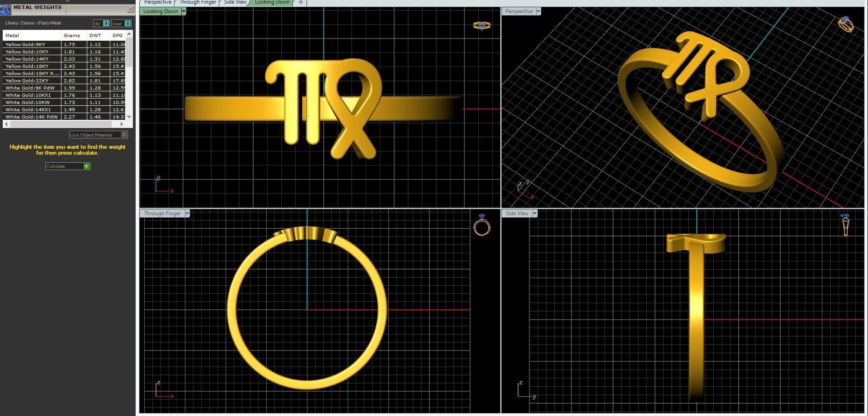
Task: Select the White Gold:14K PdW row
Action: (x=64, y=117)
